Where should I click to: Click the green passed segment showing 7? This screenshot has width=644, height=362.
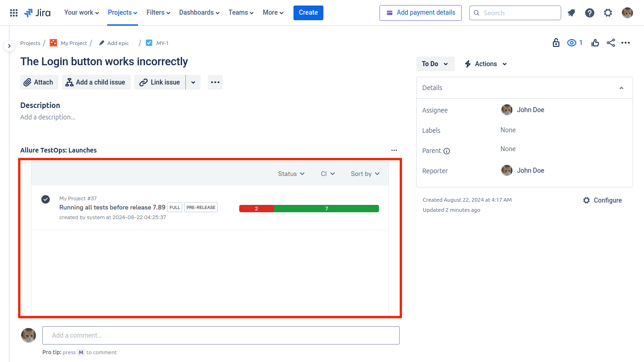coord(327,209)
